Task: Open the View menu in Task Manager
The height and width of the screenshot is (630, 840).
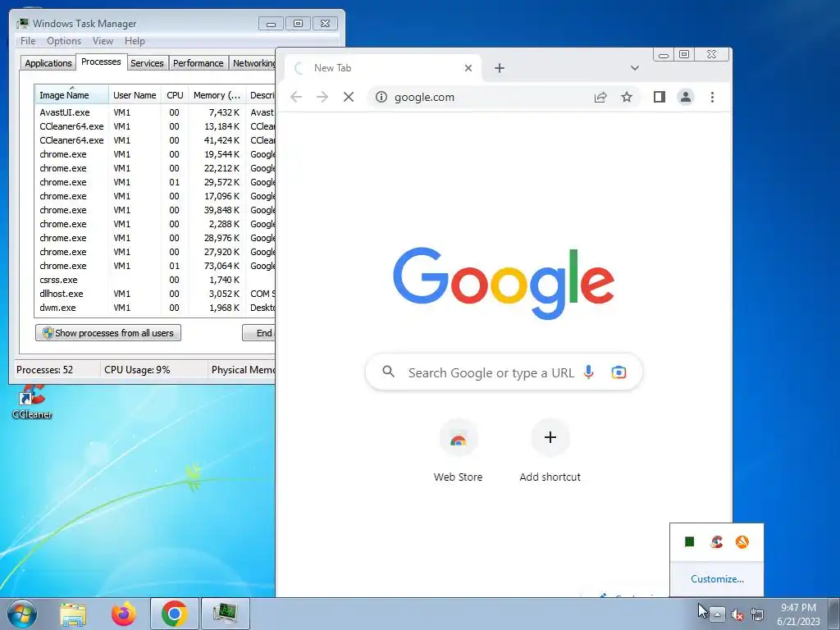Action: (x=103, y=41)
